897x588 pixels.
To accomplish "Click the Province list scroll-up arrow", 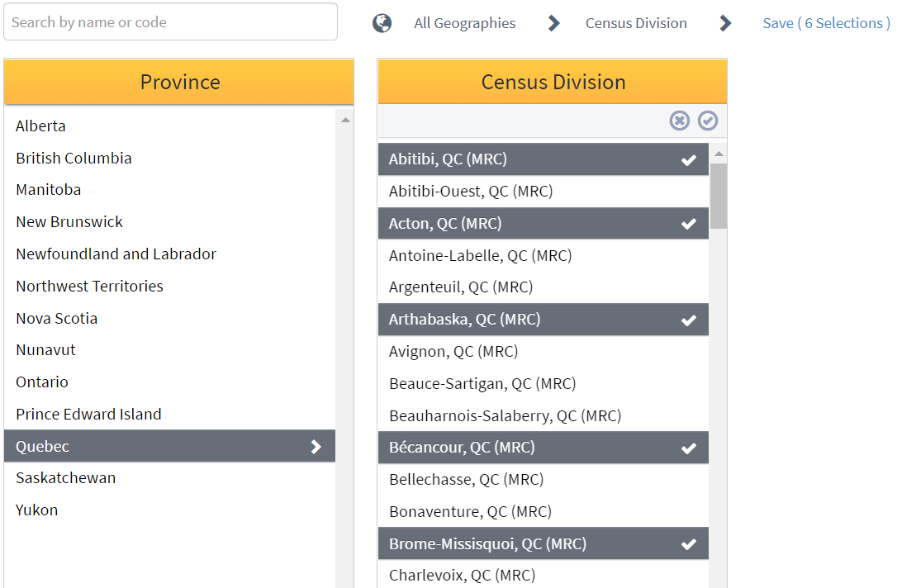I will [x=345, y=120].
